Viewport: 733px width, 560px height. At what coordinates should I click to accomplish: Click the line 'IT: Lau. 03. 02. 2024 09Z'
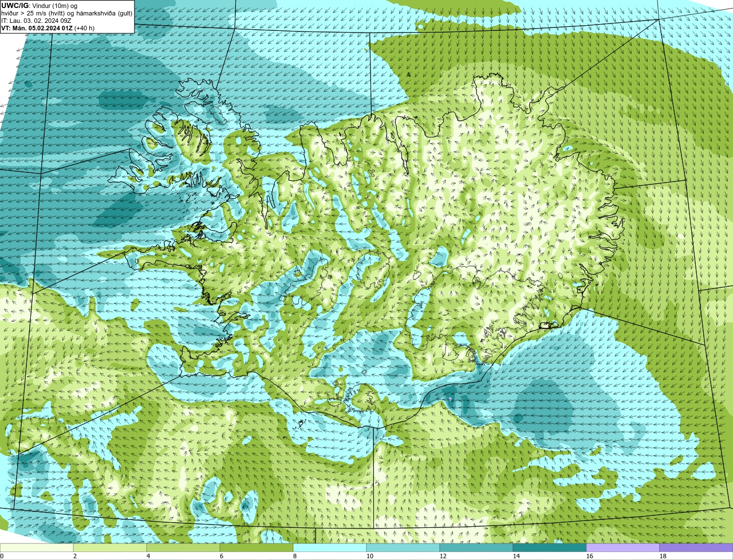tap(36, 21)
